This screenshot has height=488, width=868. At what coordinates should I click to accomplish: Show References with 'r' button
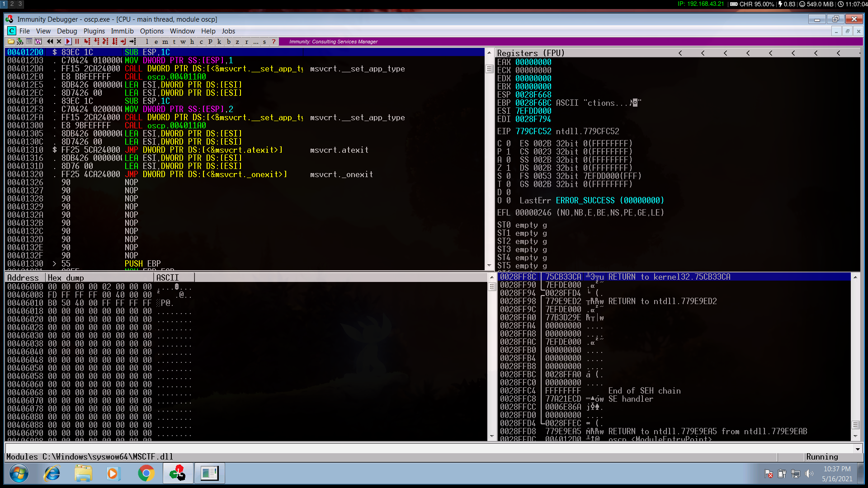(246, 42)
